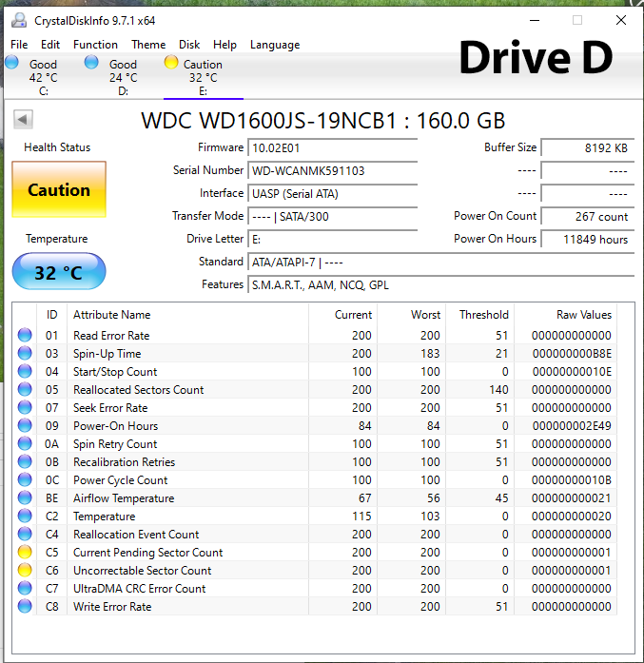Click status orb of C2 Temperature row
This screenshot has width=644, height=663.
tap(25, 516)
